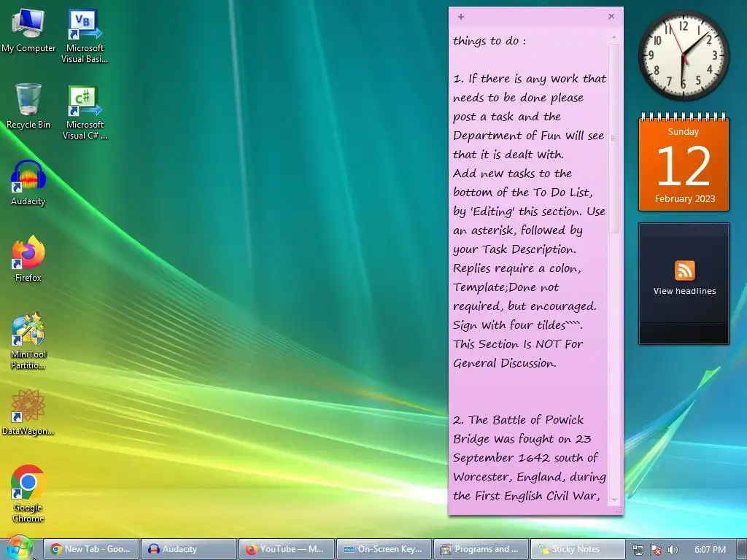The height and width of the screenshot is (560, 747).
Task: Select the Microsoft Visual C# shortcut
Action: point(85,113)
